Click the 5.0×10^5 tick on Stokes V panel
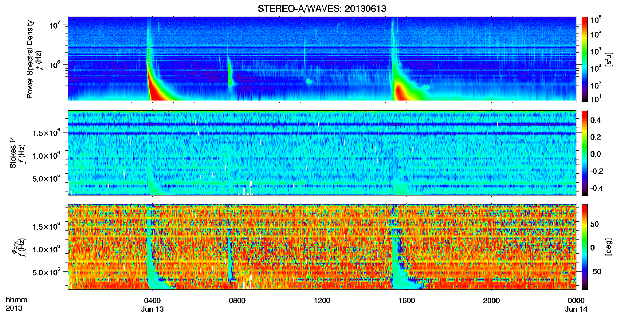 point(46,178)
